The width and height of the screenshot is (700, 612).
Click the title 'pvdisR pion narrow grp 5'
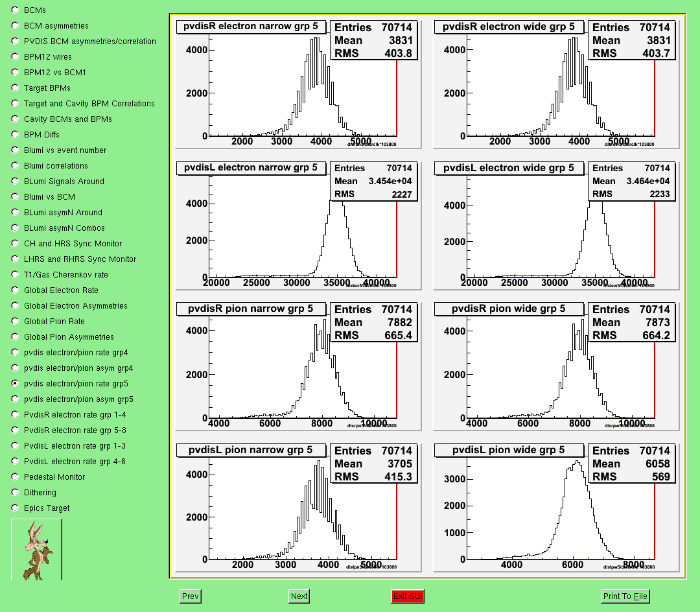coord(251,309)
